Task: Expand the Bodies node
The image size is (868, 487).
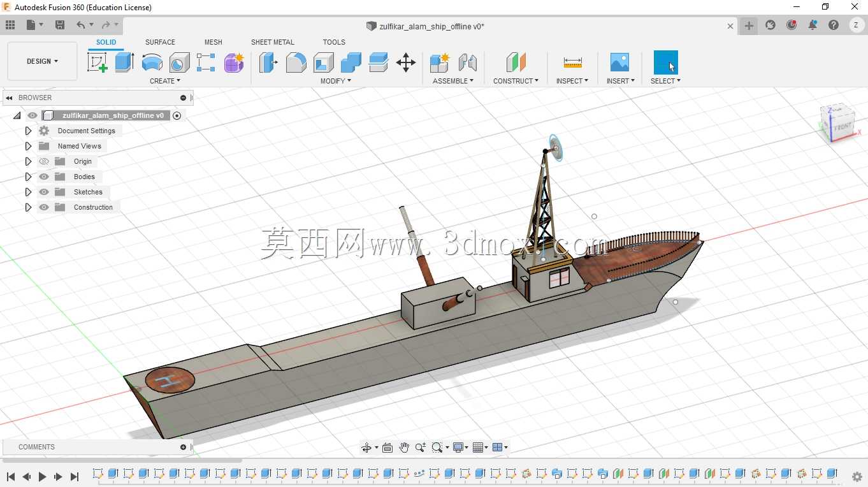Action: click(x=28, y=177)
